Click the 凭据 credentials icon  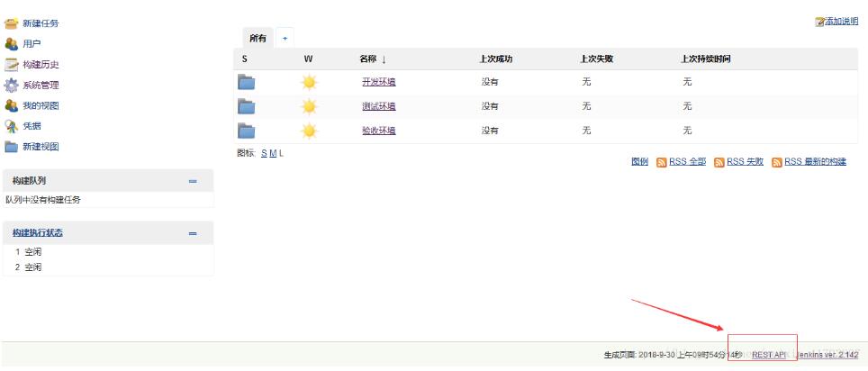[x=11, y=126]
